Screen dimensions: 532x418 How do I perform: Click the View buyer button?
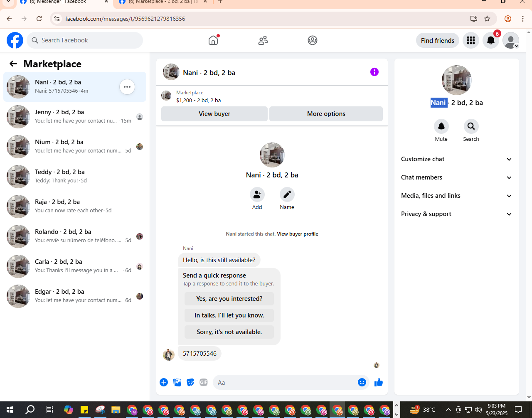tap(214, 114)
